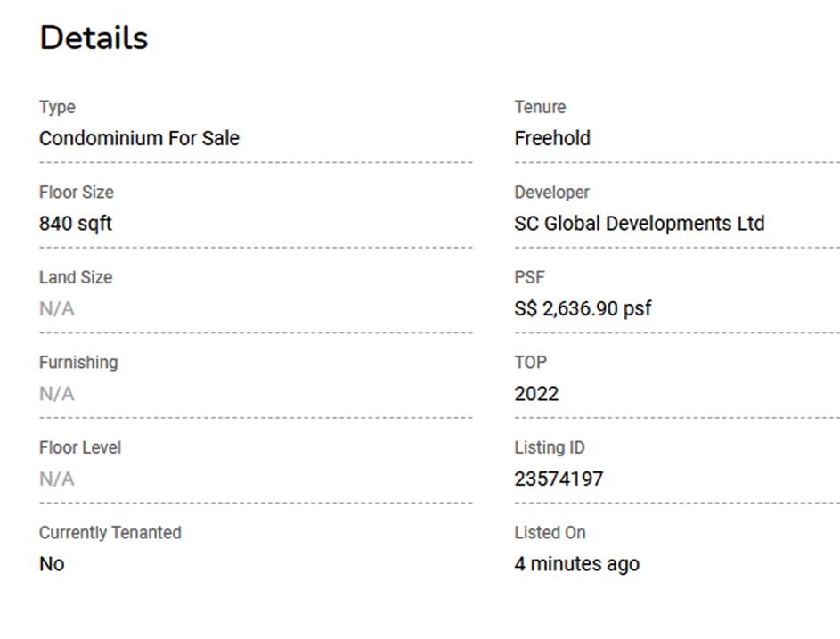This screenshot has width=840, height=639.
Task: Select the Freehold tenure value
Action: (552, 138)
